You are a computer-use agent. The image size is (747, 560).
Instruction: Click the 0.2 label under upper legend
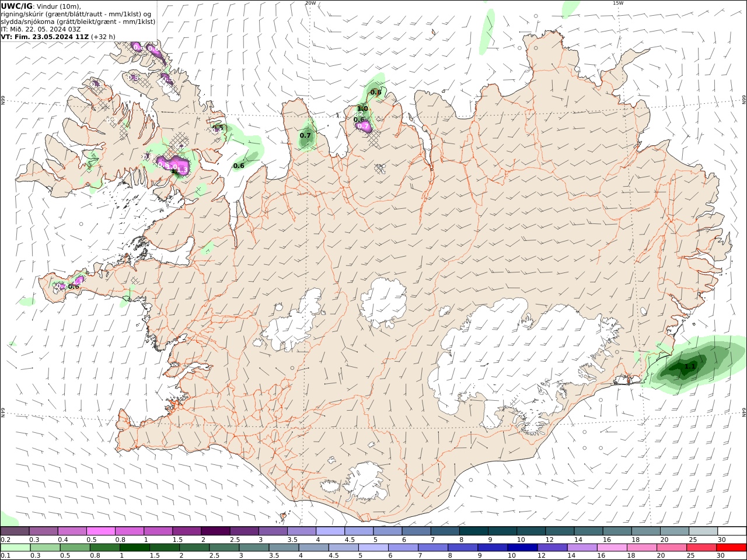click(x=5, y=540)
